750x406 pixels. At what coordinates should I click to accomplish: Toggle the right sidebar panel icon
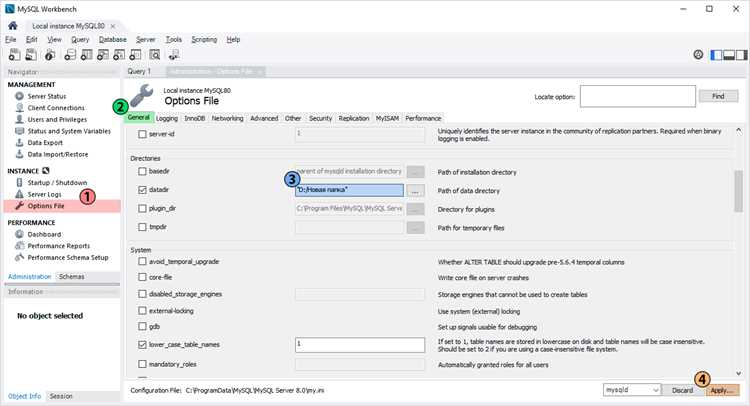(x=741, y=55)
